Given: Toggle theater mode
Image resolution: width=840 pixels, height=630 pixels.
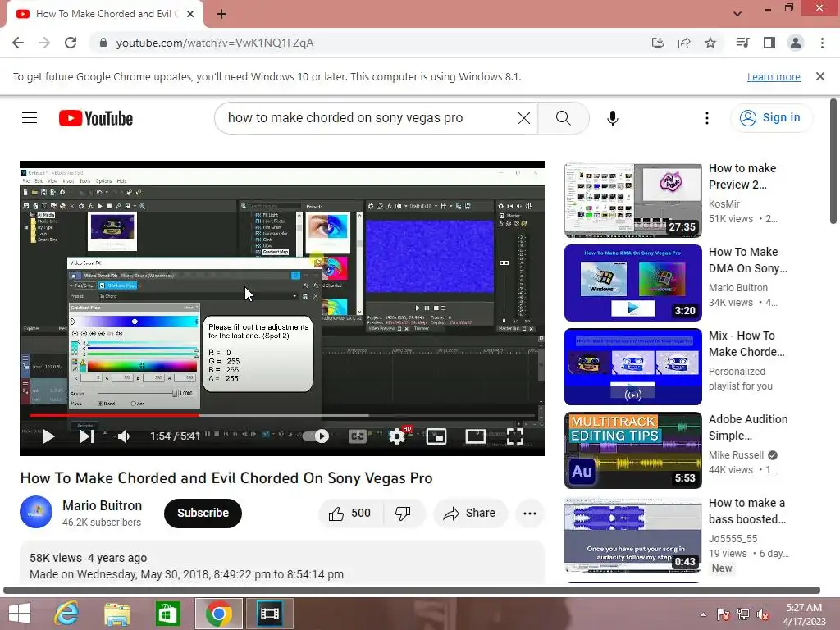Looking at the screenshot, I should 476,436.
